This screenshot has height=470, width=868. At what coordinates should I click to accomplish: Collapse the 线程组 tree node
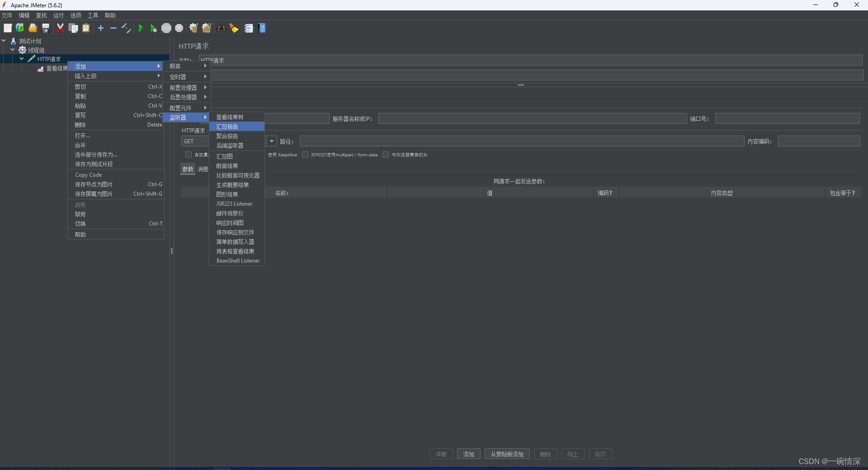coord(13,50)
